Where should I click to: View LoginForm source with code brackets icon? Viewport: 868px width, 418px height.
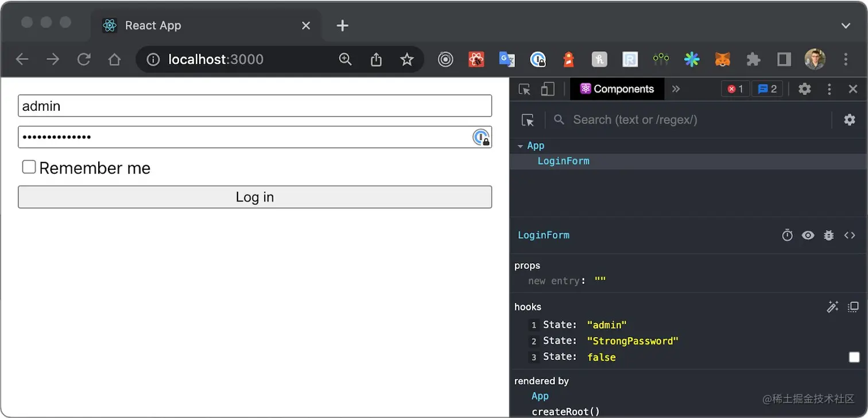pos(850,235)
